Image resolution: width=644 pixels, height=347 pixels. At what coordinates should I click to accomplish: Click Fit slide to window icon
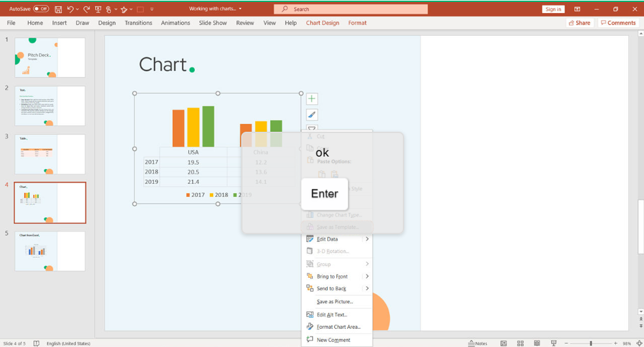click(639, 343)
